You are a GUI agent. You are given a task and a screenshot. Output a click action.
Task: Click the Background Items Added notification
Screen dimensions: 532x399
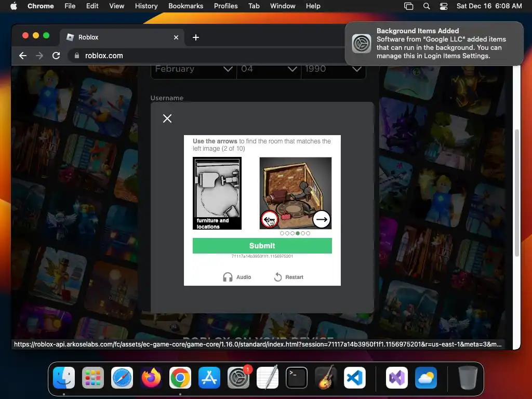click(x=434, y=44)
